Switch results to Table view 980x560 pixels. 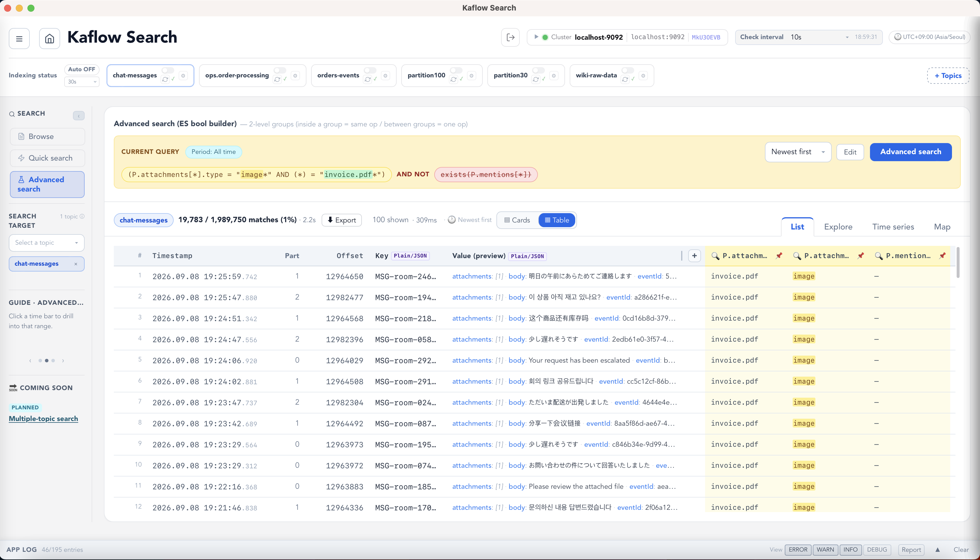click(x=557, y=220)
